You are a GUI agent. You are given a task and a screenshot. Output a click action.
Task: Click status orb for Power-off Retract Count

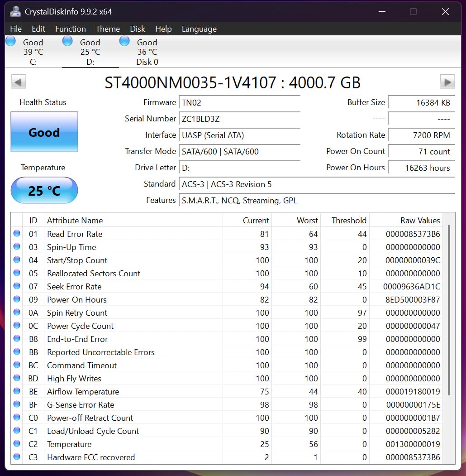click(x=17, y=417)
